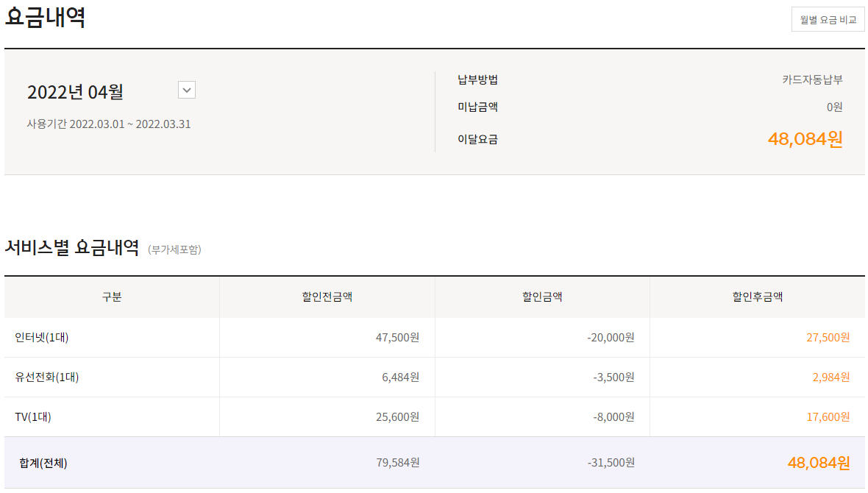Click the 카드자동납부 payment method text
The height and width of the screenshot is (493, 868).
(812, 79)
